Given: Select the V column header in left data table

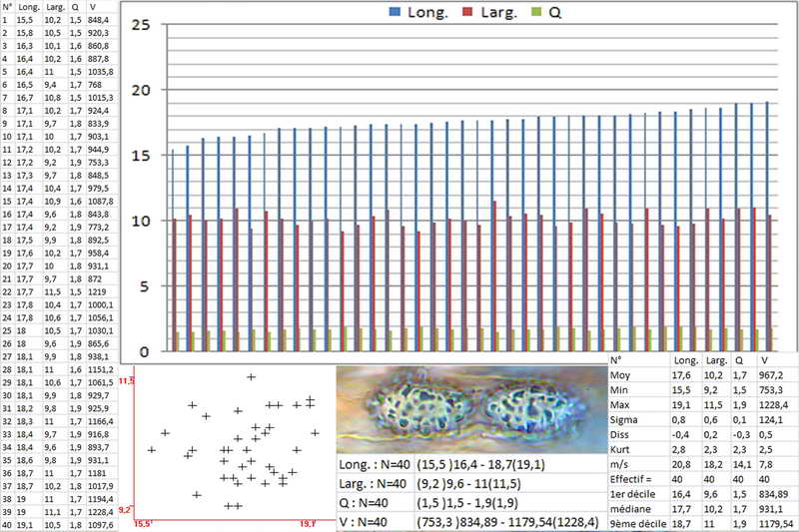Looking at the screenshot, I should (x=90, y=5).
